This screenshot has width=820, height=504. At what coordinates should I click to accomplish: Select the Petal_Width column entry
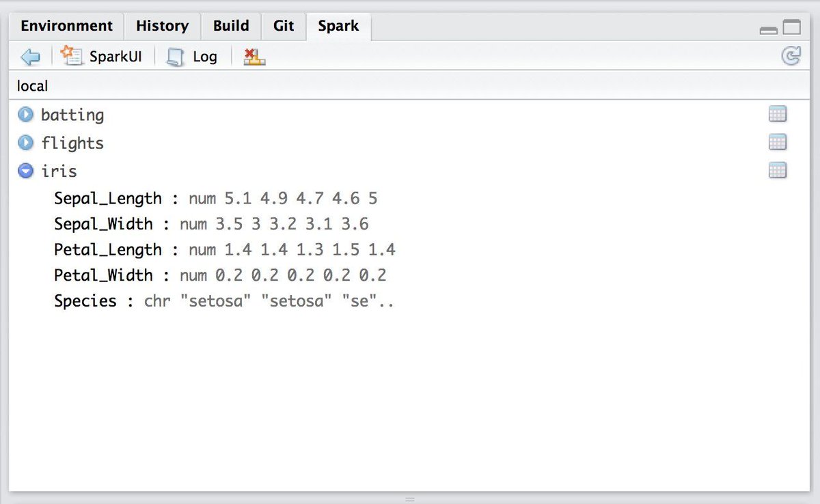pyautogui.click(x=103, y=275)
